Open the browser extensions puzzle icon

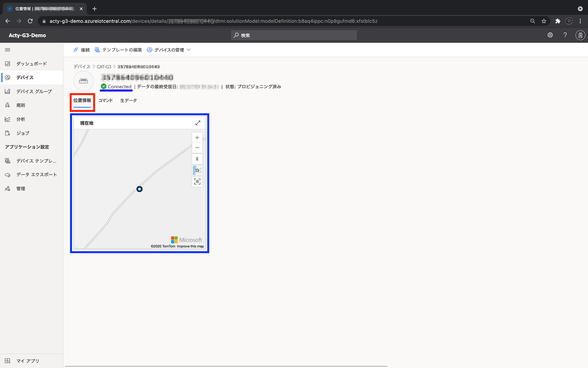point(558,21)
